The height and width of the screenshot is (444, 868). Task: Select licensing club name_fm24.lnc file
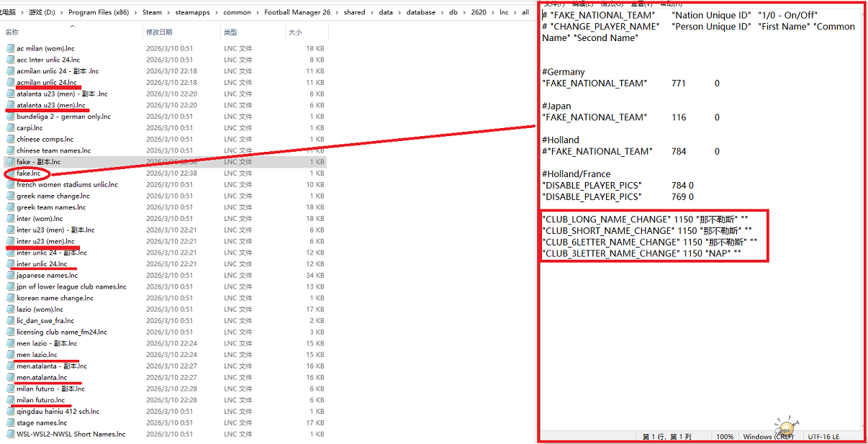pos(61,332)
